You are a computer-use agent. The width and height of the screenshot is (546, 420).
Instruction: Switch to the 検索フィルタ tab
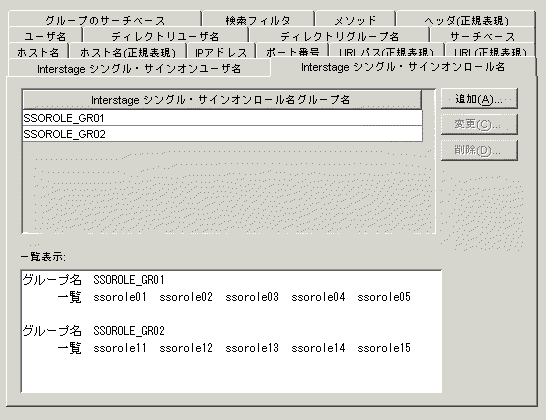click(x=258, y=20)
